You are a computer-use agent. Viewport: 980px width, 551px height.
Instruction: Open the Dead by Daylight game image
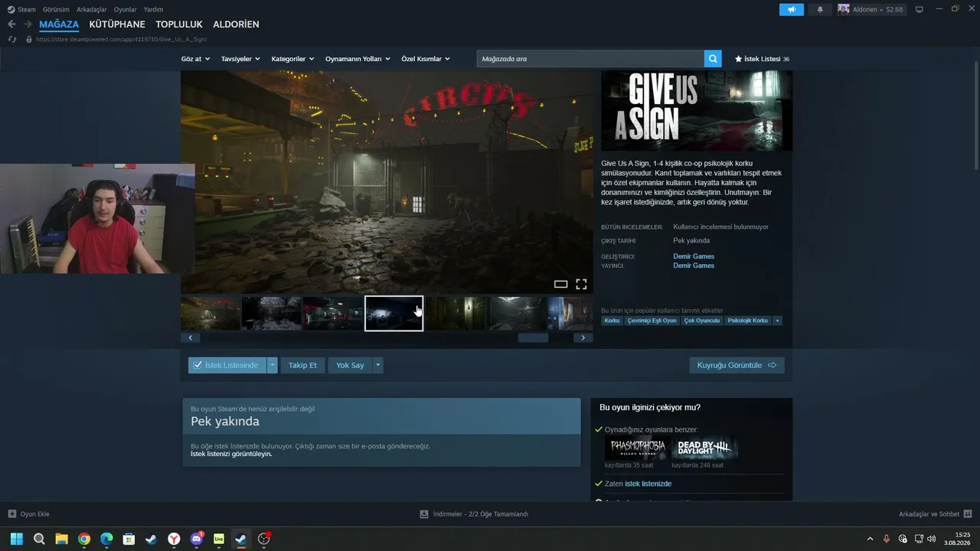click(704, 448)
